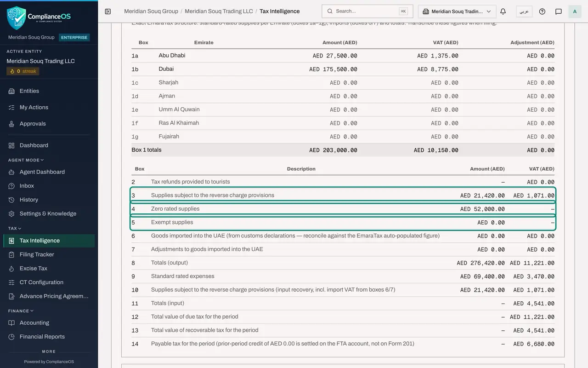
Task: Click the Excise Tax flame icon
Action: (x=11, y=268)
